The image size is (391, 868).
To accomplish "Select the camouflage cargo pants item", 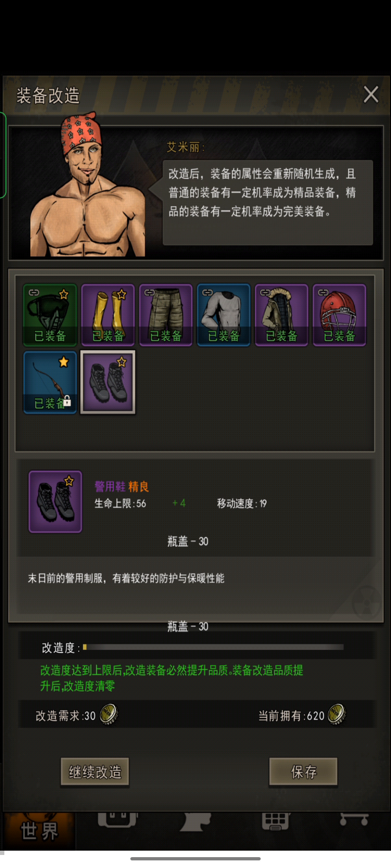I will (166, 315).
